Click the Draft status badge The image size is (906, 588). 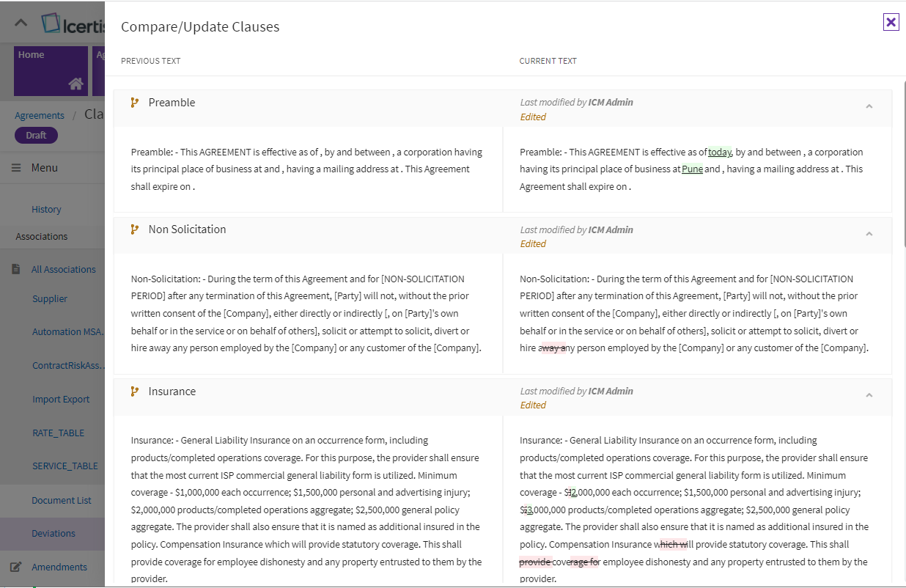36,135
